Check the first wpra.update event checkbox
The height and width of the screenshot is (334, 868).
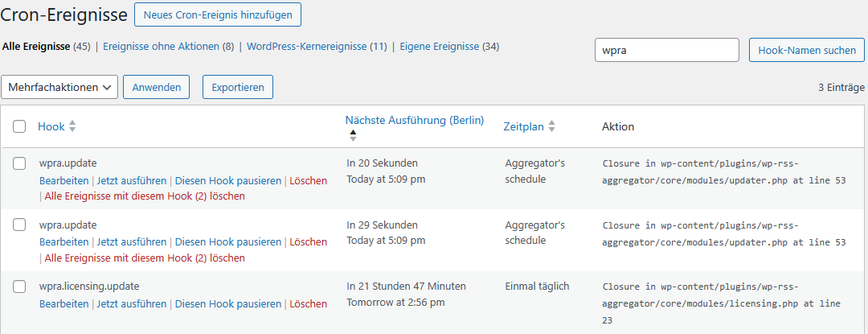pos(19,163)
